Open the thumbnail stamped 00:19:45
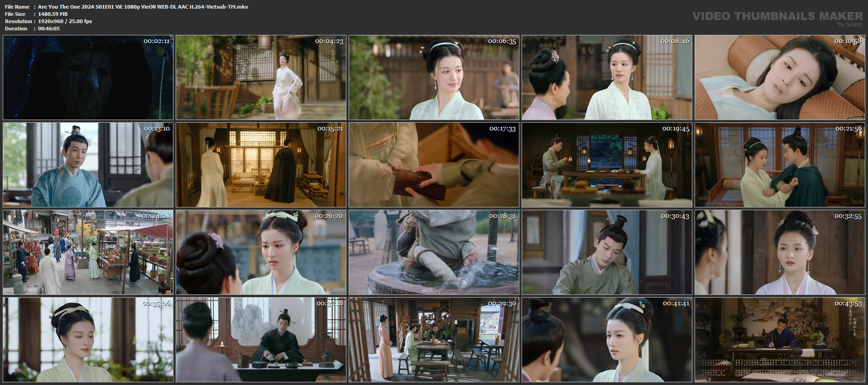 pyautogui.click(x=607, y=165)
